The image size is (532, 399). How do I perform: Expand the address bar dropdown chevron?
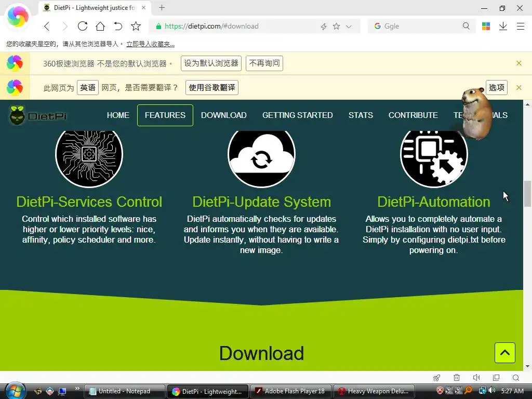349,26
